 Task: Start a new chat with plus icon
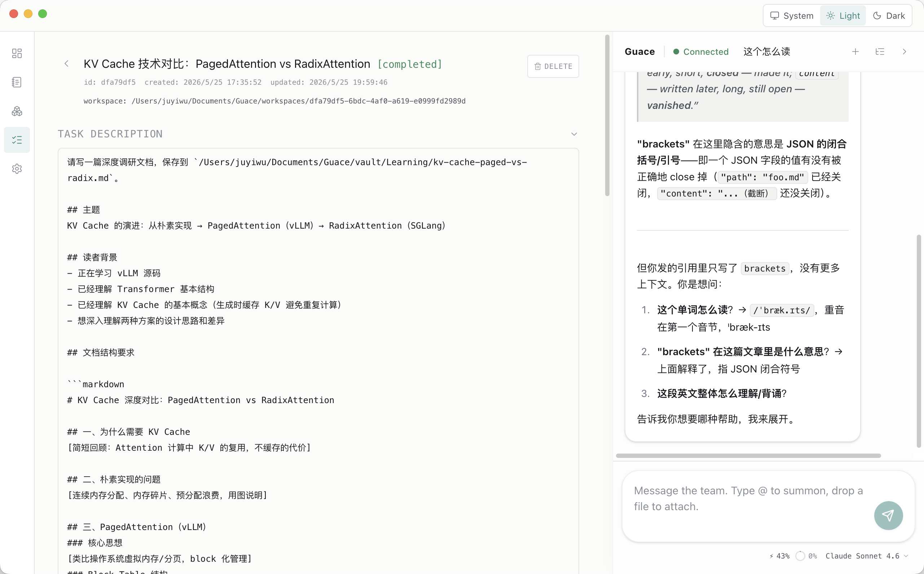[x=855, y=52]
